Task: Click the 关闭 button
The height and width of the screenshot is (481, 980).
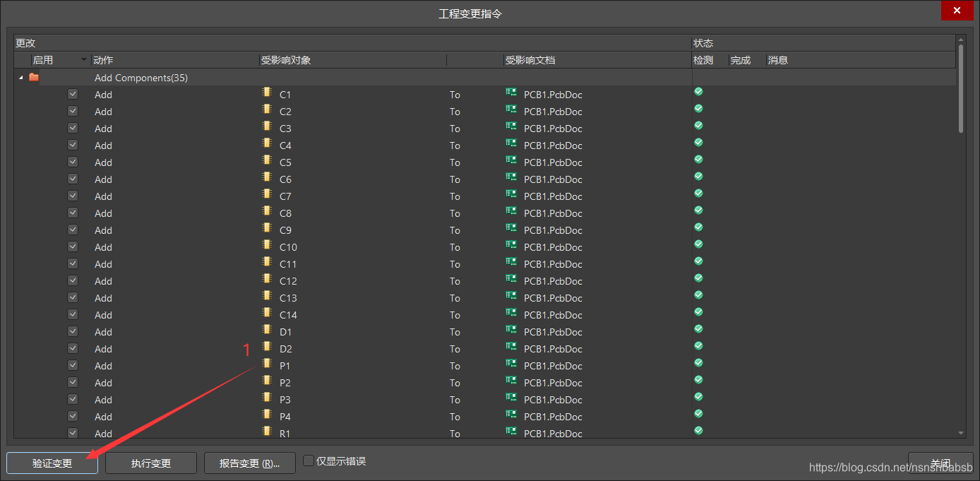Action: [940, 463]
